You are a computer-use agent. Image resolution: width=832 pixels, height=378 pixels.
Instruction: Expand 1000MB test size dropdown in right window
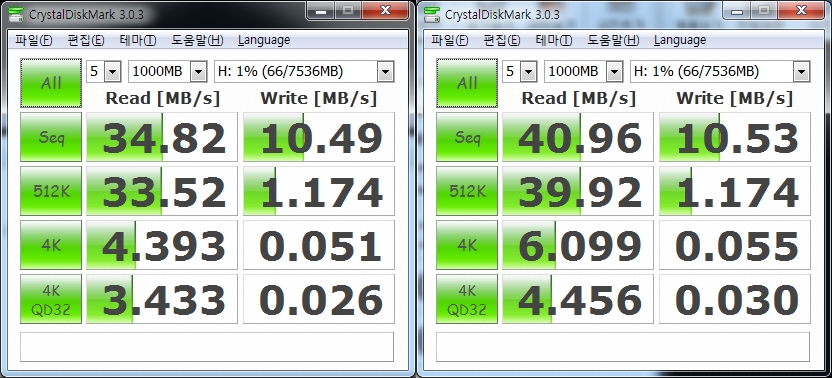(614, 72)
